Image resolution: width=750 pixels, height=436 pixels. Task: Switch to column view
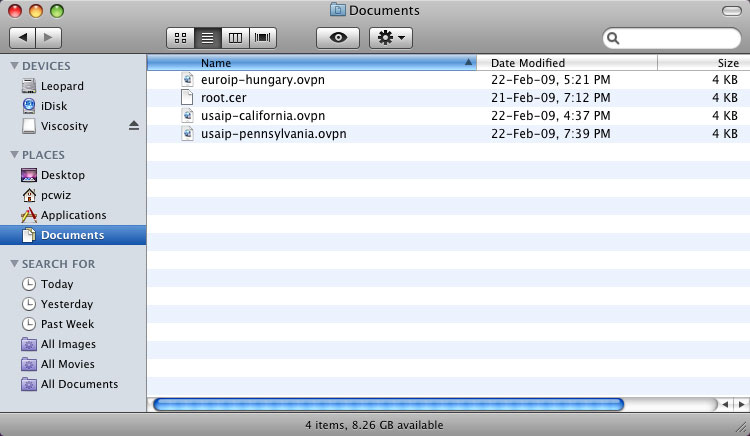pyautogui.click(x=235, y=38)
